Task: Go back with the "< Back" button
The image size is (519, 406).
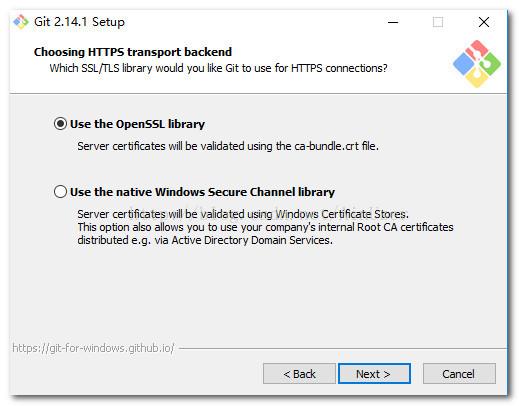Action: click(299, 374)
